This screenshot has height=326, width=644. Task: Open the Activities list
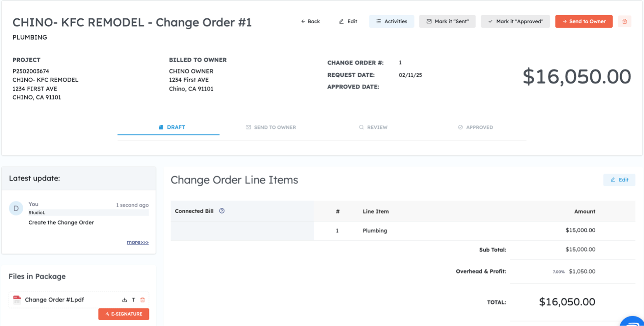pyautogui.click(x=392, y=21)
